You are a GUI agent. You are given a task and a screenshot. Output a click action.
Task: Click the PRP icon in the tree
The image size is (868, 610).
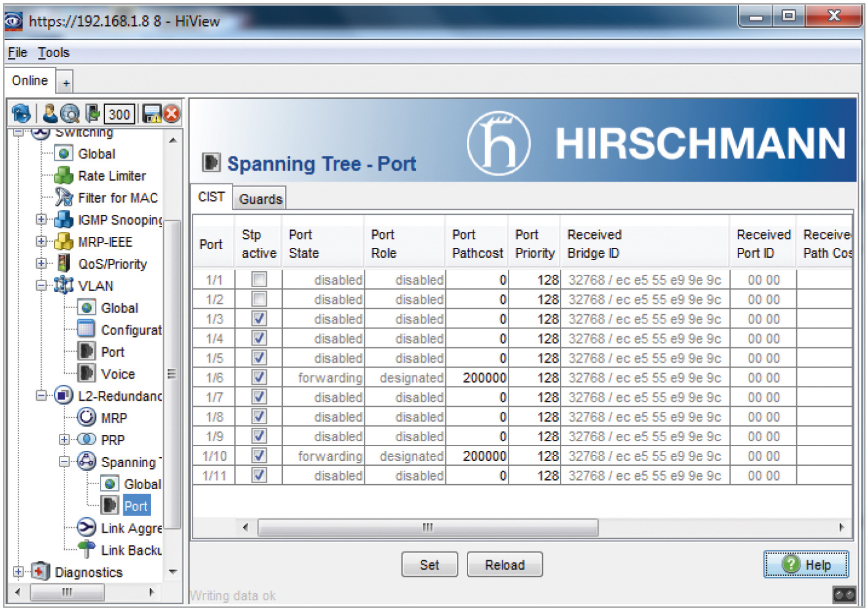[x=86, y=439]
